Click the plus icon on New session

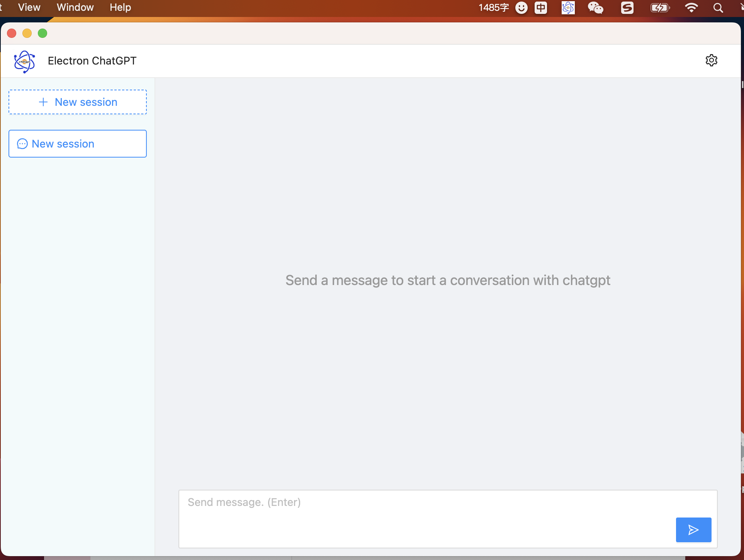pos(43,102)
